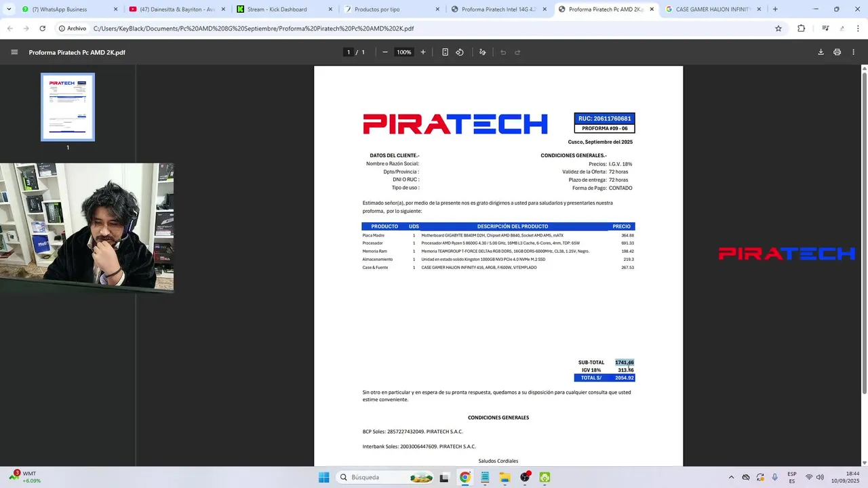
Task: Open Task View from the taskbar
Action: (x=444, y=477)
